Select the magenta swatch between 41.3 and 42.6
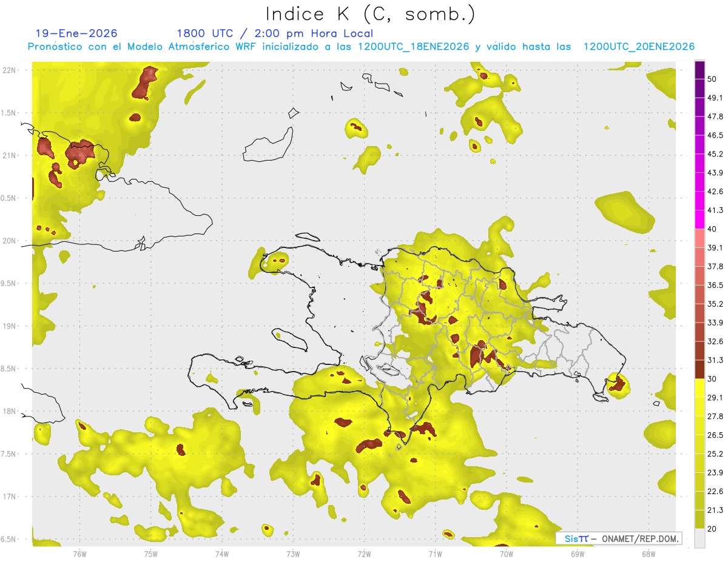The image size is (728, 562). (699, 201)
